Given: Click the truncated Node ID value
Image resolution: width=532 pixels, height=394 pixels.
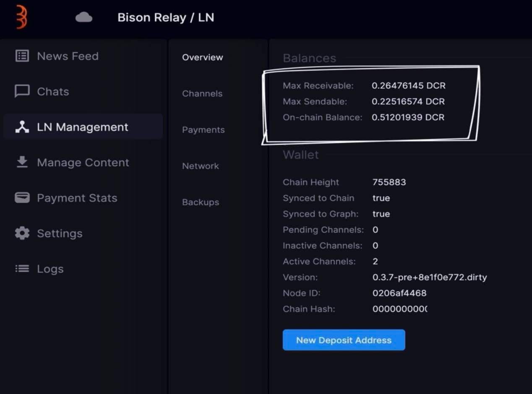Looking at the screenshot, I should pyautogui.click(x=399, y=293).
